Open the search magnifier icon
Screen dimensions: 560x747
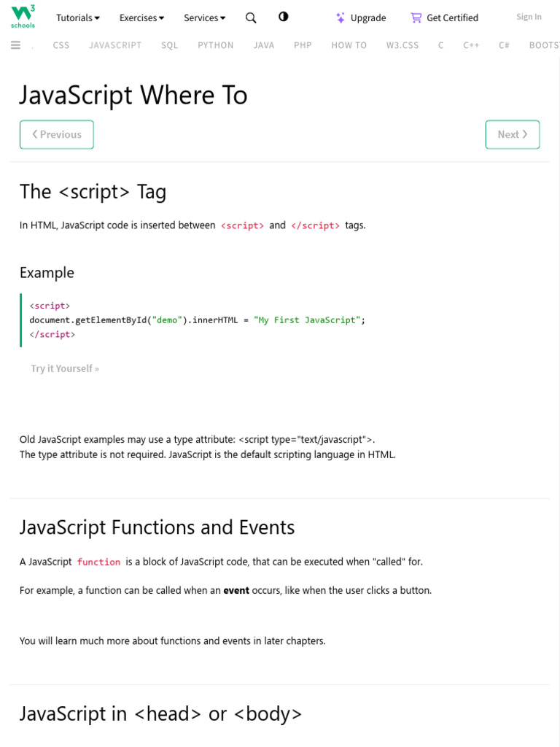click(x=251, y=18)
